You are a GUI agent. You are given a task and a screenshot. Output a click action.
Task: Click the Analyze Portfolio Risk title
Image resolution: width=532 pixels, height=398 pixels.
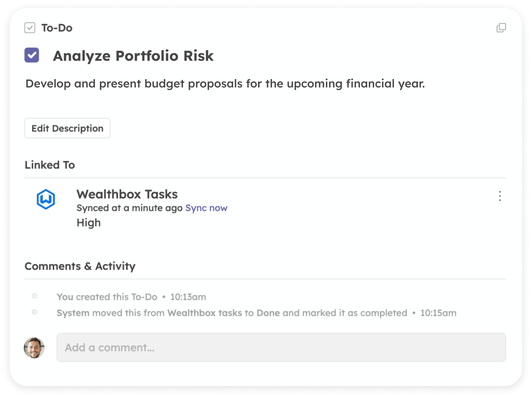(133, 56)
